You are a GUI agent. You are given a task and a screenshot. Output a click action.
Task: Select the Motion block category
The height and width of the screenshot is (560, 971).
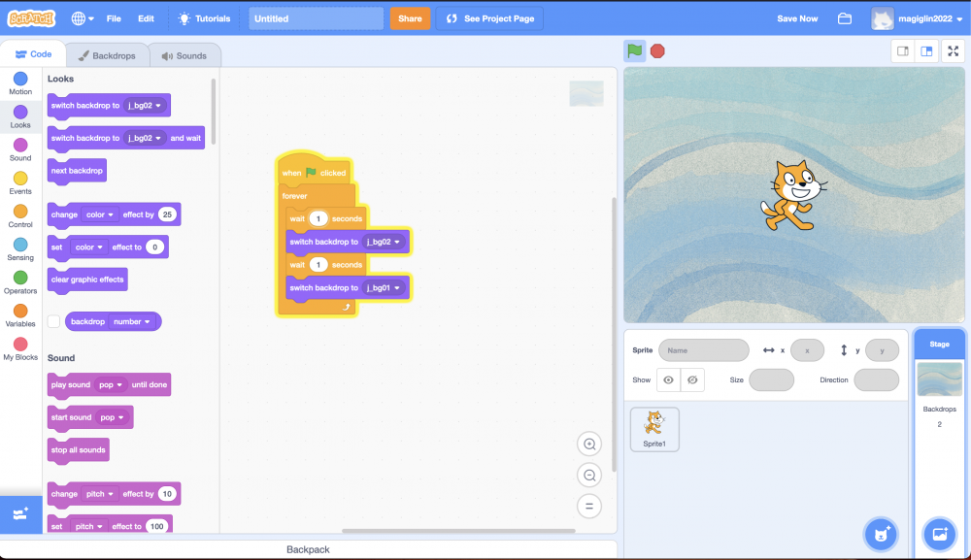20,83
